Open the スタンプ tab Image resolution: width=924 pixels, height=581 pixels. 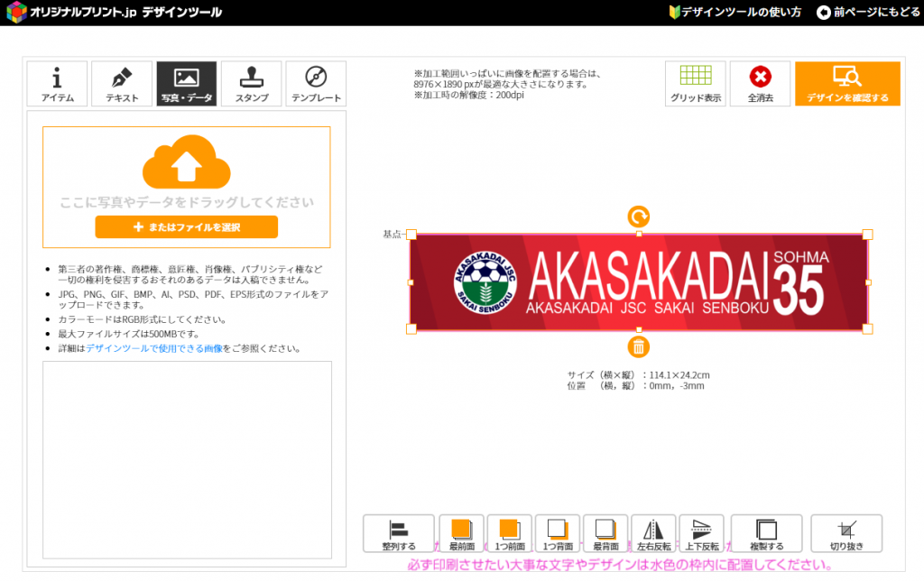point(252,84)
